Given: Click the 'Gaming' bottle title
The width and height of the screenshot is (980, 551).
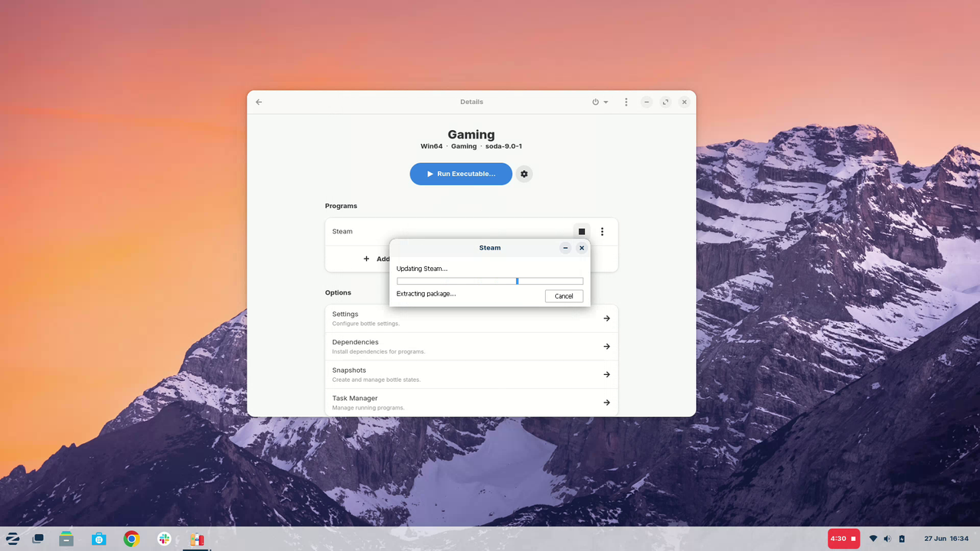Looking at the screenshot, I should pyautogui.click(x=472, y=135).
